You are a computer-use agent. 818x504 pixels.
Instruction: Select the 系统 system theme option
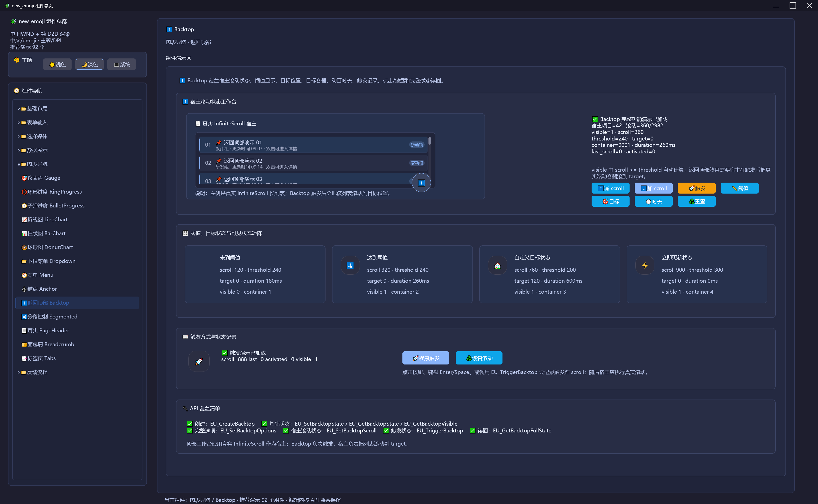click(122, 64)
